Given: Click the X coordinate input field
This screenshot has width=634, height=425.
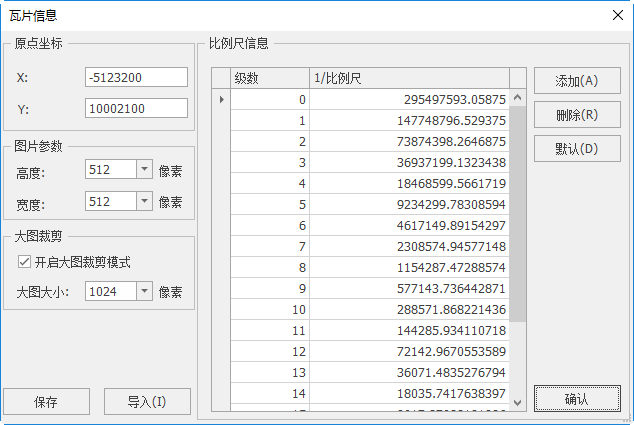Looking at the screenshot, I should click(137, 77).
